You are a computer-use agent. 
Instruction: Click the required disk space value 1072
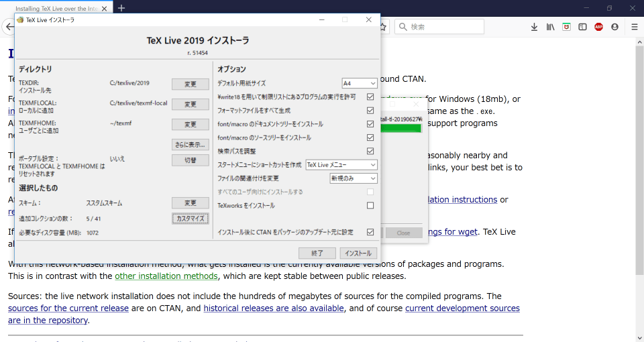93,233
